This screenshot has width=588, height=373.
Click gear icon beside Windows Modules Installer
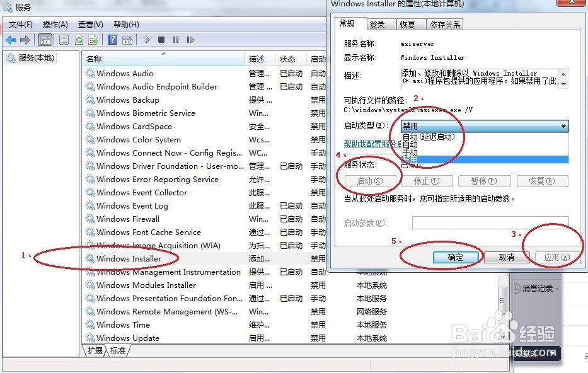point(89,285)
